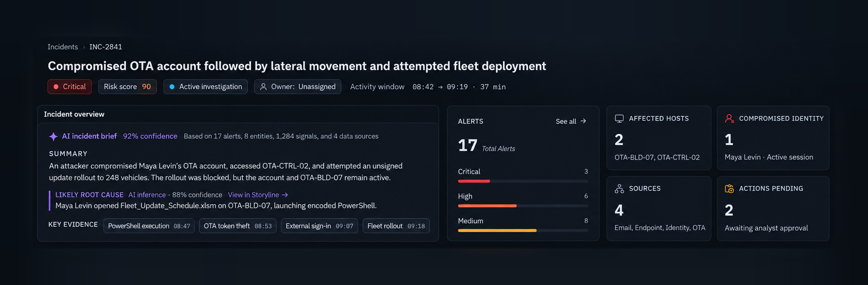Open the INC-2841 breadcrumb
Viewport: 868px width, 285px height.
(x=106, y=47)
